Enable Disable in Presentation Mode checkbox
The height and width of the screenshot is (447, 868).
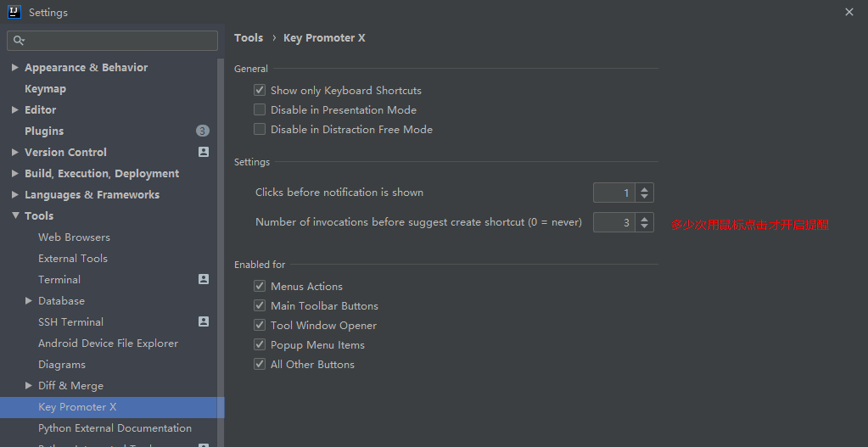(260, 109)
